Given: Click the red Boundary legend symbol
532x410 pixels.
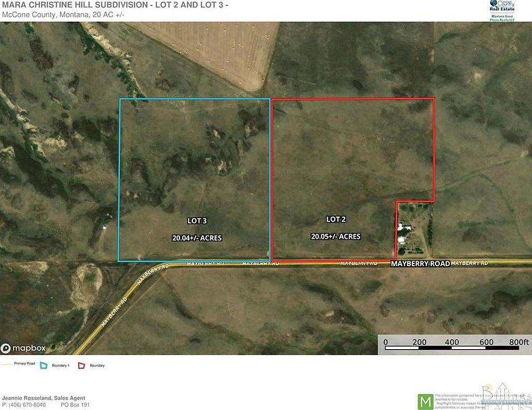Looking at the screenshot, I should point(82,365).
